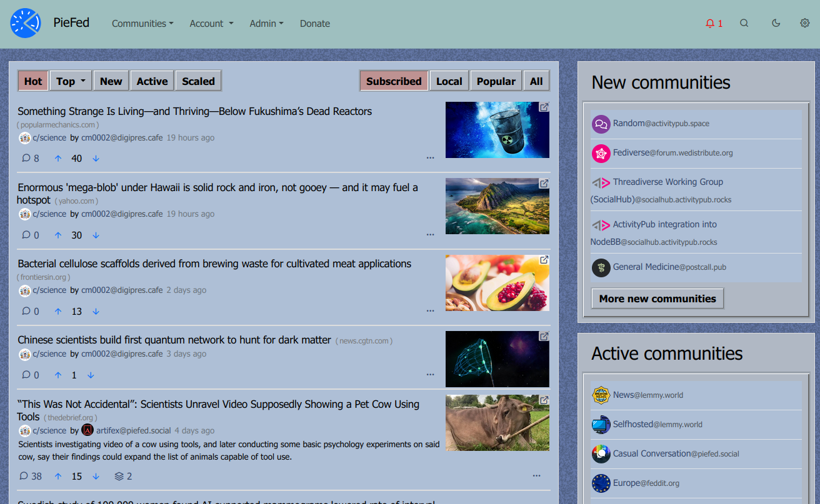Image resolution: width=820 pixels, height=504 pixels.
Task: Switch the feed filter to Popular
Action: [x=496, y=81]
